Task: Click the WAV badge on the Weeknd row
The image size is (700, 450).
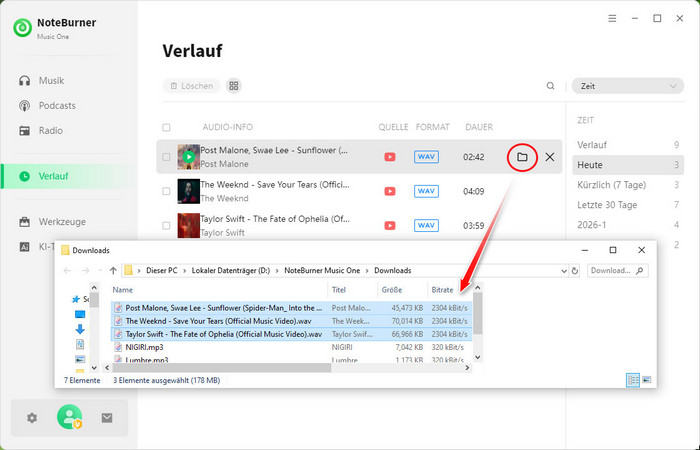Action: point(426,191)
